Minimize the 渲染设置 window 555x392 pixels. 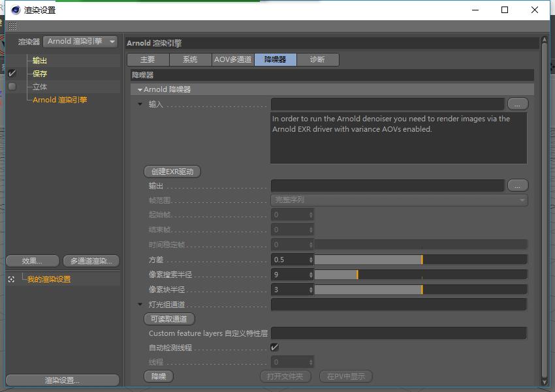[475, 10]
